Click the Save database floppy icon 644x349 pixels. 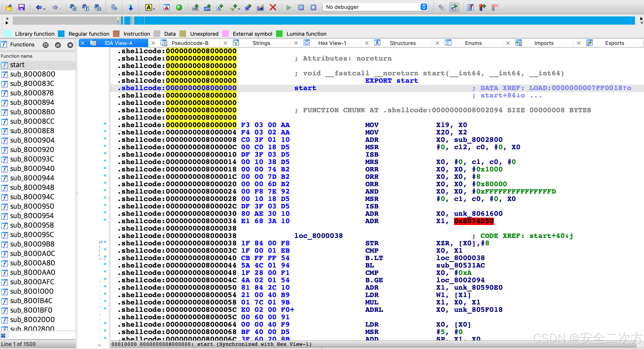coord(22,7)
